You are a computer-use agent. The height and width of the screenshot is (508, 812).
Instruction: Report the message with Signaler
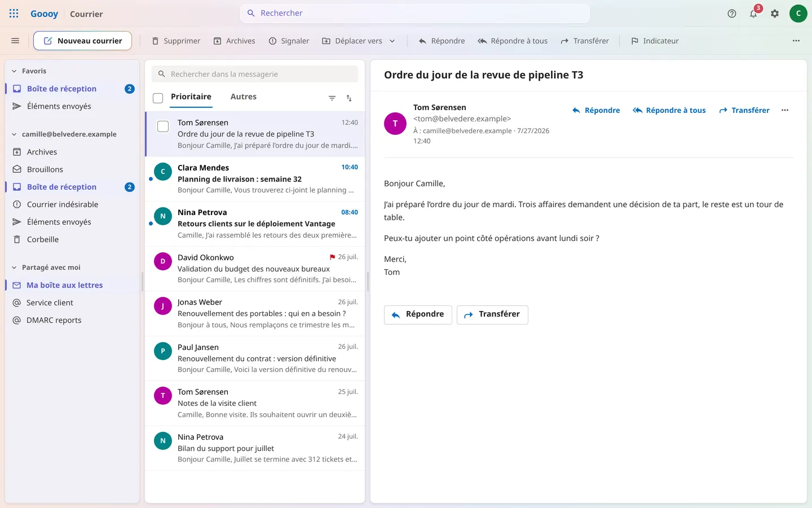coord(289,41)
